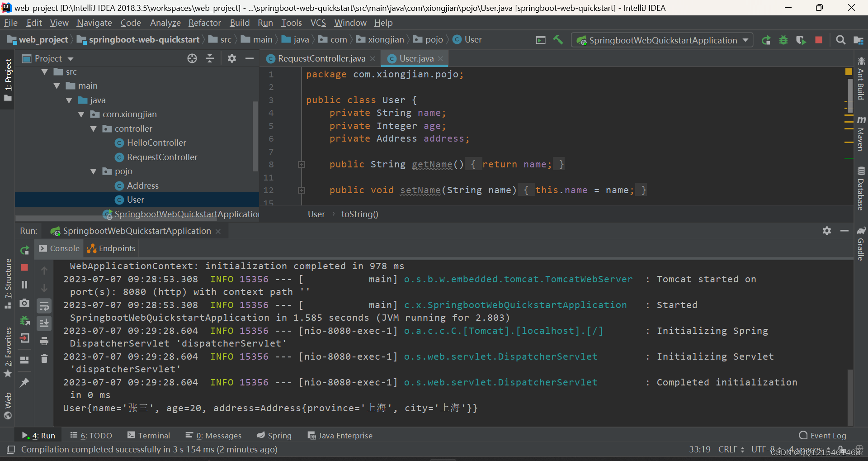Expand folded getName method in gutter
The width and height of the screenshot is (868, 461).
click(x=302, y=165)
